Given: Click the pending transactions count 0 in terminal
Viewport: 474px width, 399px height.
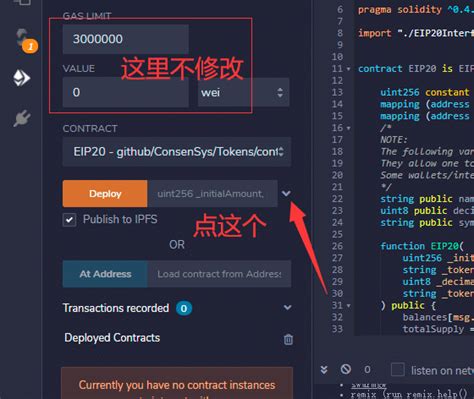Looking at the screenshot, I should 367,369.
